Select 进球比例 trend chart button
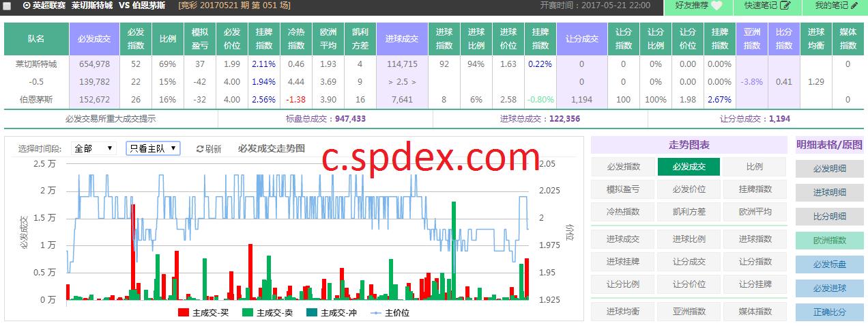 click(689, 239)
